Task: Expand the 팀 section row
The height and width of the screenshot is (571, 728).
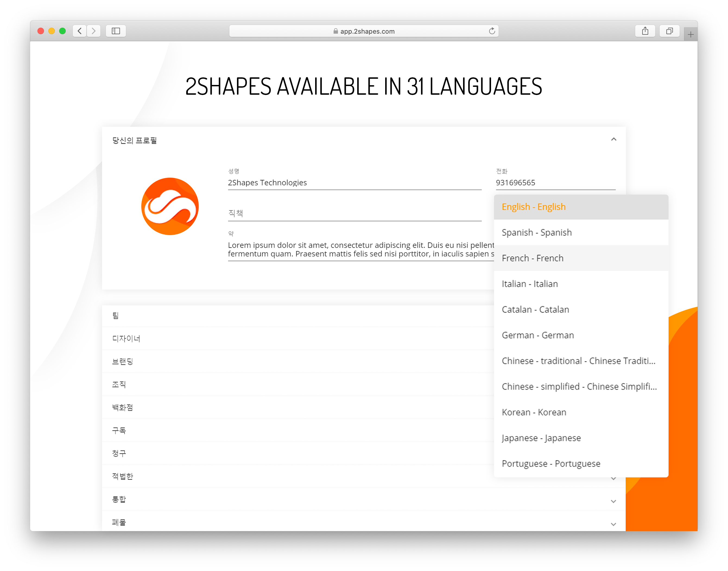Action: click(x=298, y=316)
